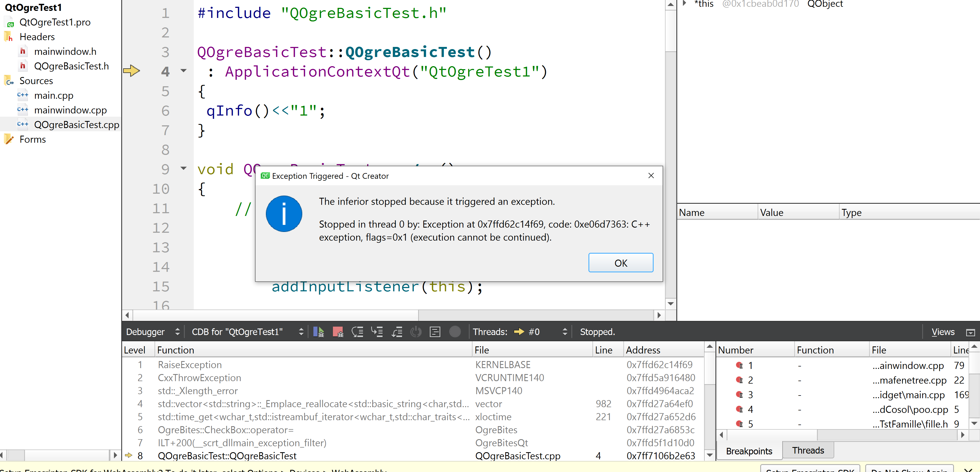Screen dimensions: 980x472
Task: Click ...ainwindow.cpp breakpoint file entry
Action: [908, 365]
